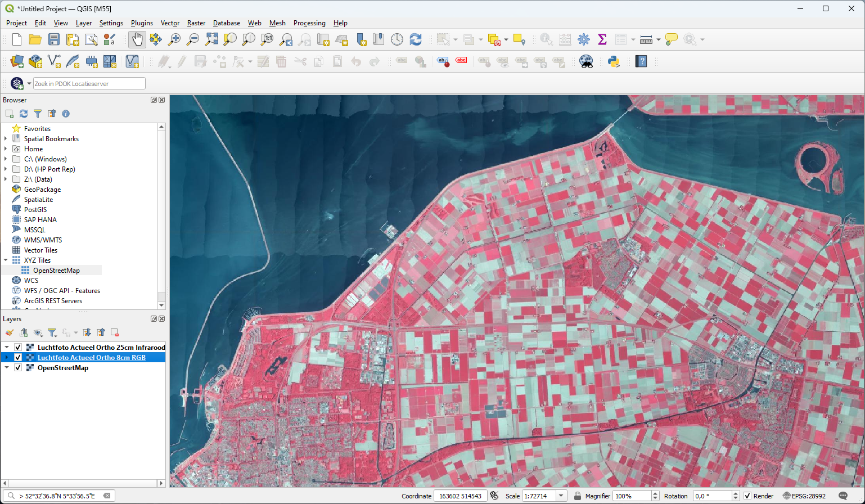Disable the Luchtfoto Actueel Ortho 25cm Infrarood layer
Viewport: 865px width, 504px height.
(18, 347)
